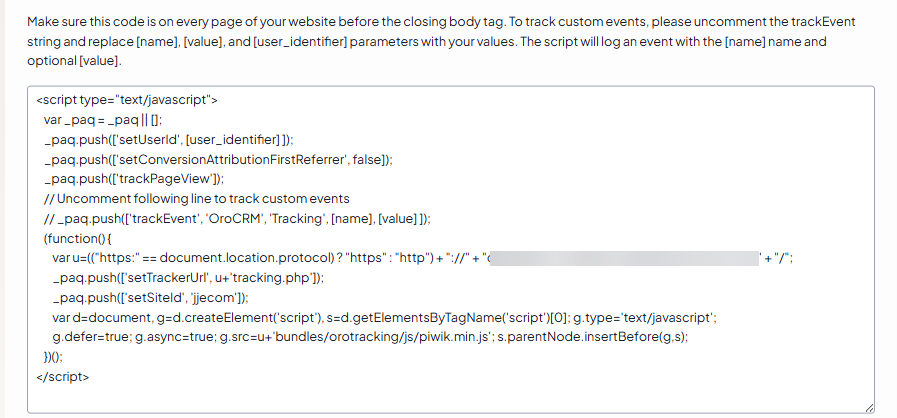Viewport: 897px width, 418px height.
Task: Click the 'g.defer=true' piwik.min.js line
Action: (370, 337)
